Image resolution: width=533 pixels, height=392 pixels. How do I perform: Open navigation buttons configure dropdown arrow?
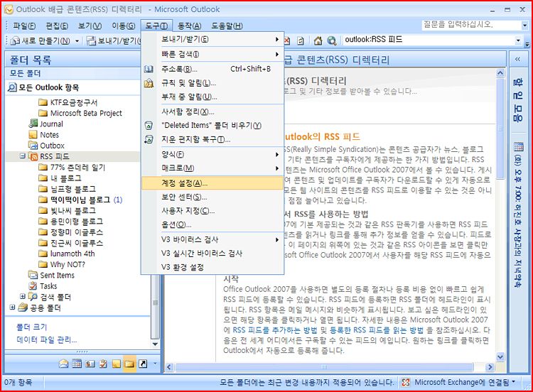point(155,364)
